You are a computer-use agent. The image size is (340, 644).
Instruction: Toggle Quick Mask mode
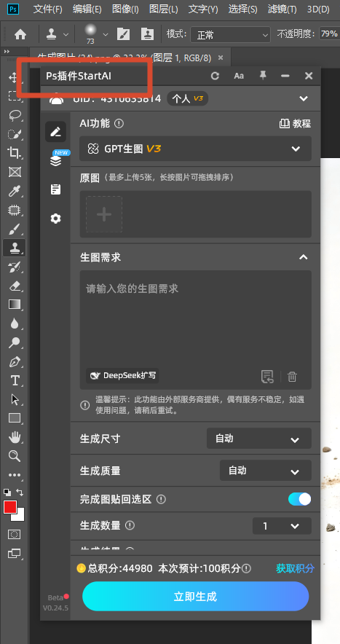(x=15, y=534)
